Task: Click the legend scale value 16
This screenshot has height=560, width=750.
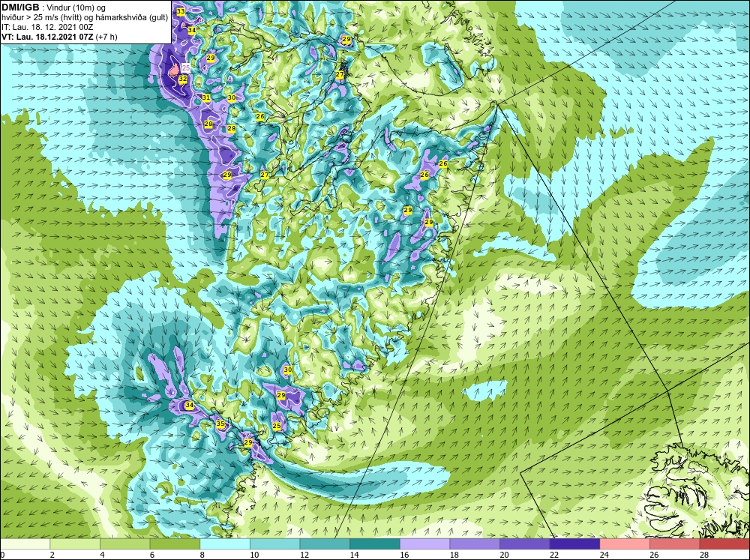Action: pos(404,555)
